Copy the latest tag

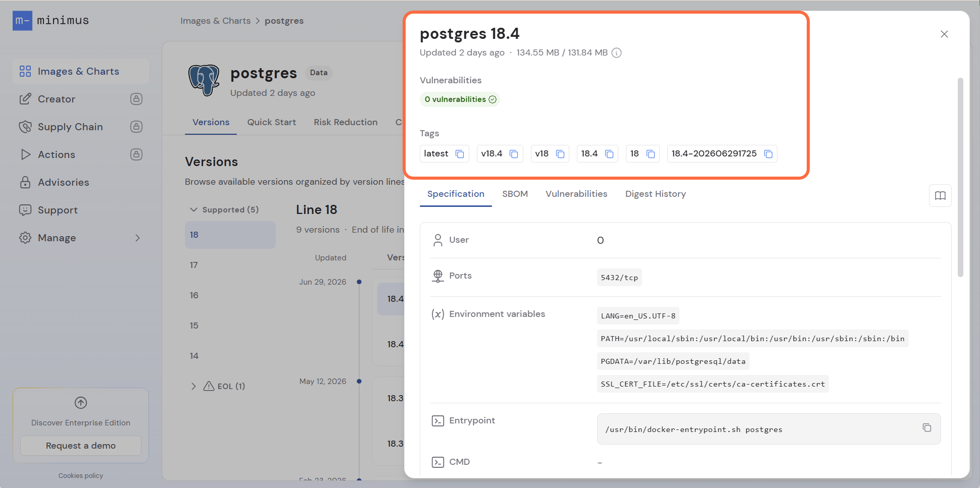[460, 154]
